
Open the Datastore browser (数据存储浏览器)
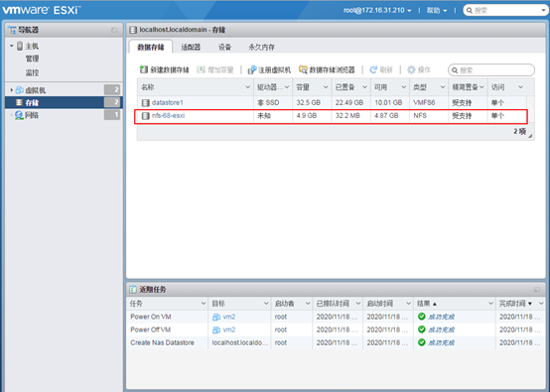coord(327,69)
